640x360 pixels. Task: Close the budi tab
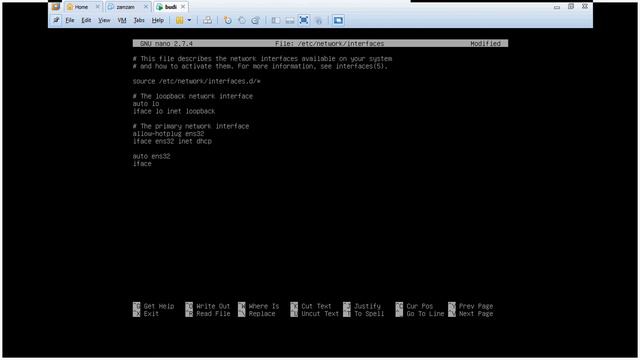183,7
